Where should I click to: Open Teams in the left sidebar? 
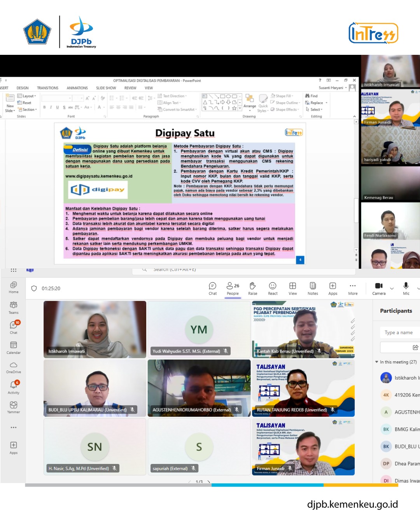(x=14, y=308)
